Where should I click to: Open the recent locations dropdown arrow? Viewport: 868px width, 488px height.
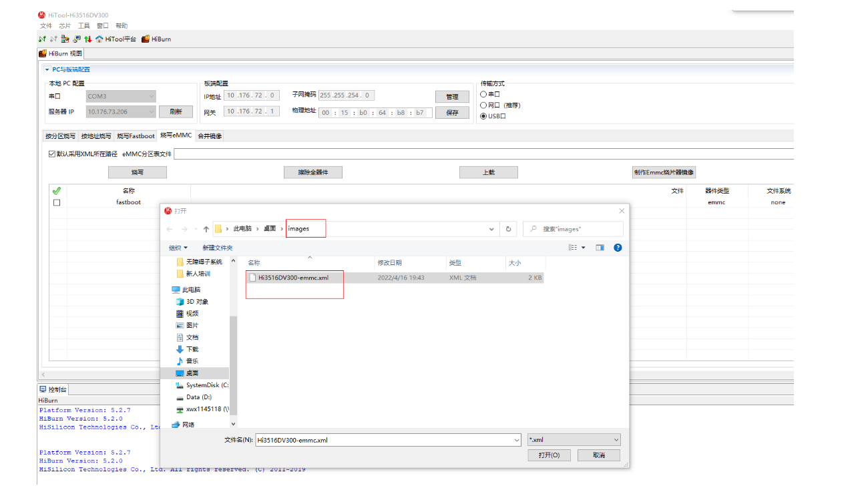[196, 229]
